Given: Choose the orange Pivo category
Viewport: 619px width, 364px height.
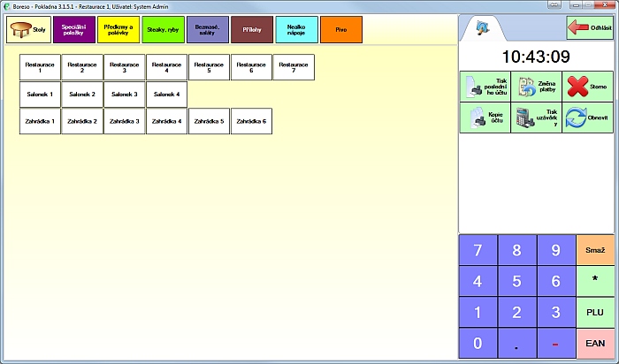Looking at the screenshot, I should point(341,30).
